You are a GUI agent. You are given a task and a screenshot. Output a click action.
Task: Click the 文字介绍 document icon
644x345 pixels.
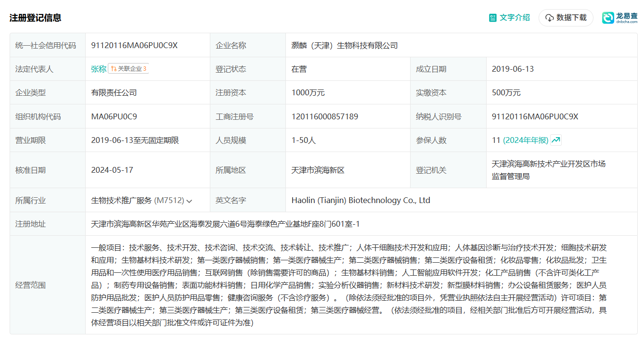tap(493, 18)
